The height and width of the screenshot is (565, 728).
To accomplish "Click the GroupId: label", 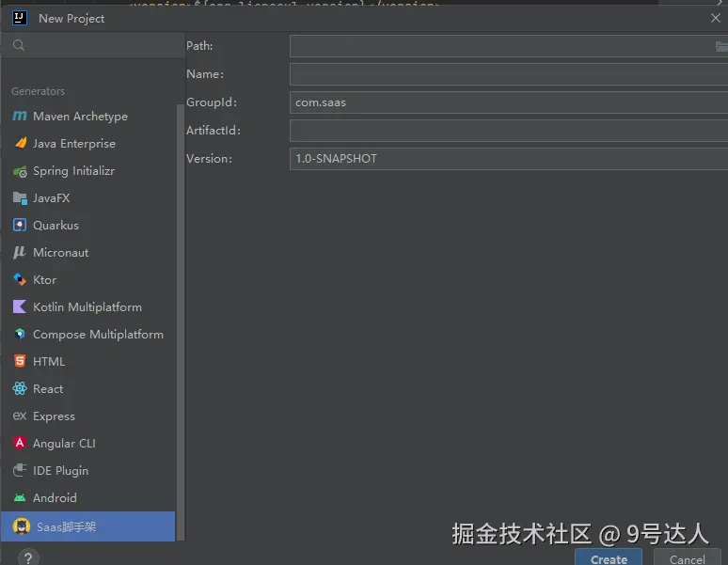I will (212, 102).
